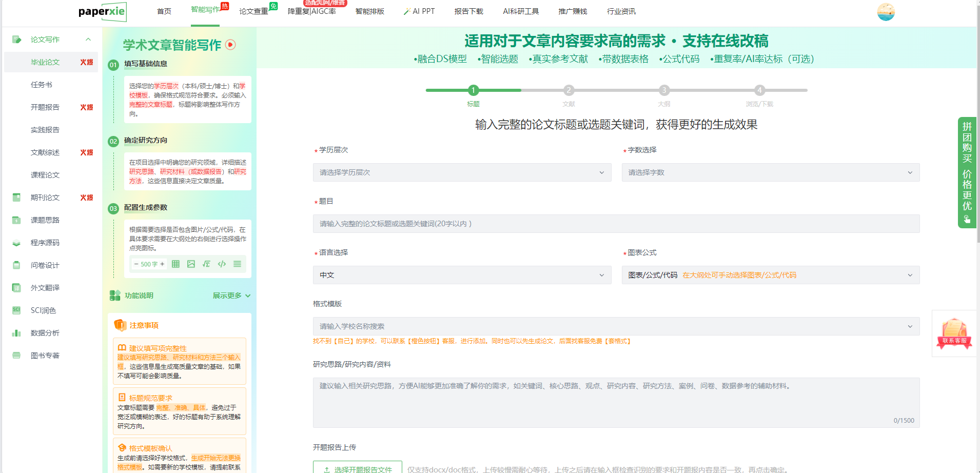
Task: Click the 选择开题报告文件 upload button
Action: tap(358, 468)
